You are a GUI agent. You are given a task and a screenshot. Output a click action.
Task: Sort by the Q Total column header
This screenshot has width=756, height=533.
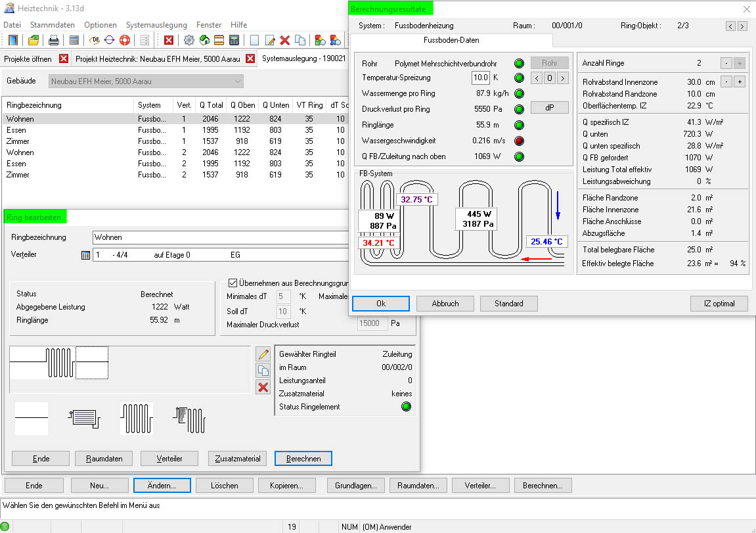tap(211, 105)
